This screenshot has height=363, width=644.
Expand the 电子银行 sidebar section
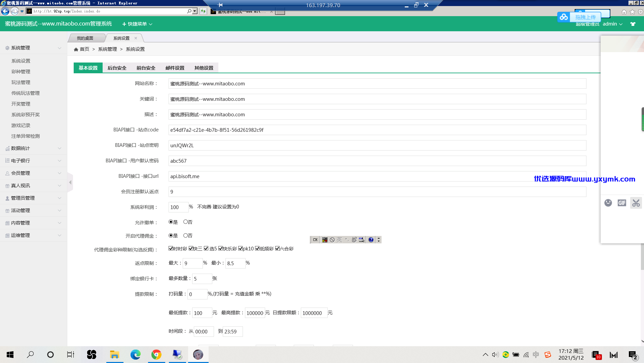click(33, 161)
